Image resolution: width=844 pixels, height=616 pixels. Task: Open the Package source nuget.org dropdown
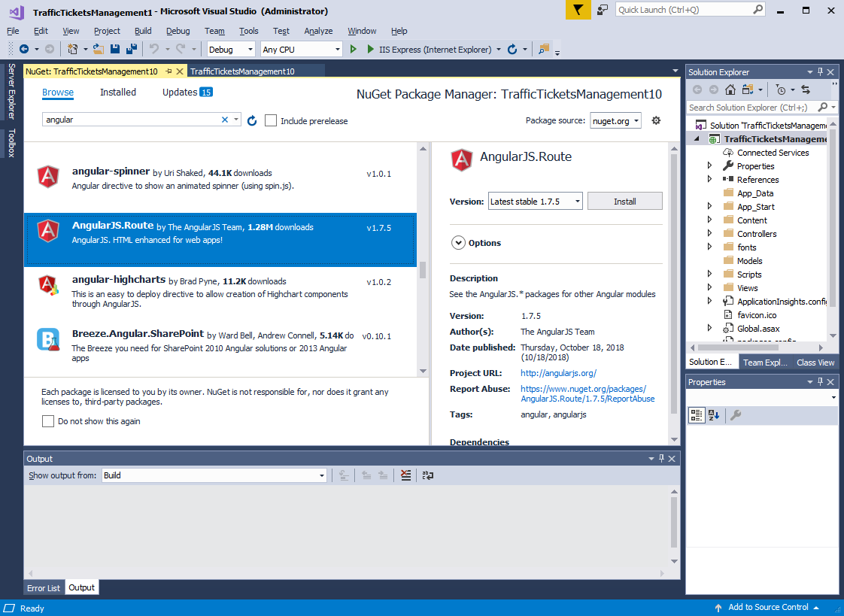click(616, 120)
